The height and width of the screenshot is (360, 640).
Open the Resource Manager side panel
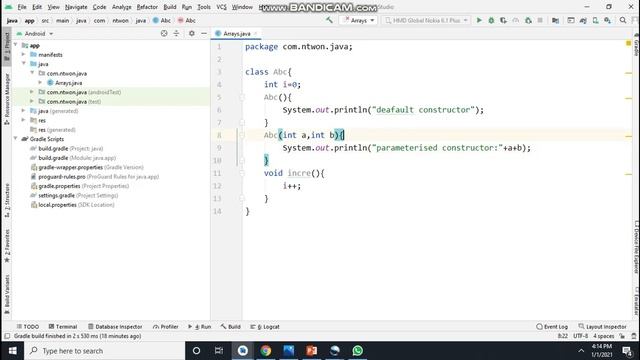click(x=7, y=99)
